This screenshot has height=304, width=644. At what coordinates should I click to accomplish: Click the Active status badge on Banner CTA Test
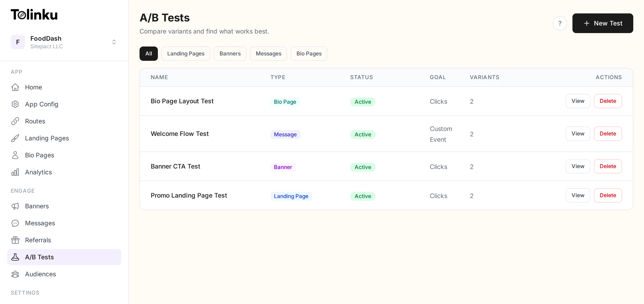363,167
